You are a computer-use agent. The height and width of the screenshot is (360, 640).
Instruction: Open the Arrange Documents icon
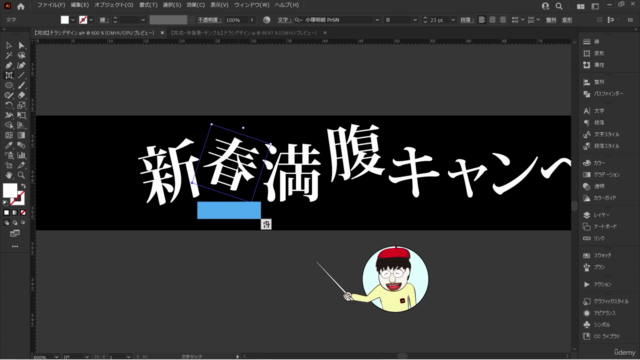click(x=580, y=6)
